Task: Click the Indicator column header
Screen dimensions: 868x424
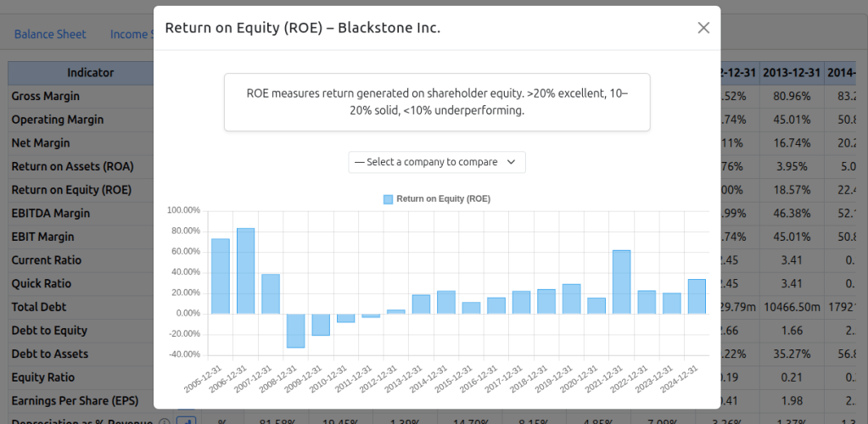Action: (x=90, y=73)
